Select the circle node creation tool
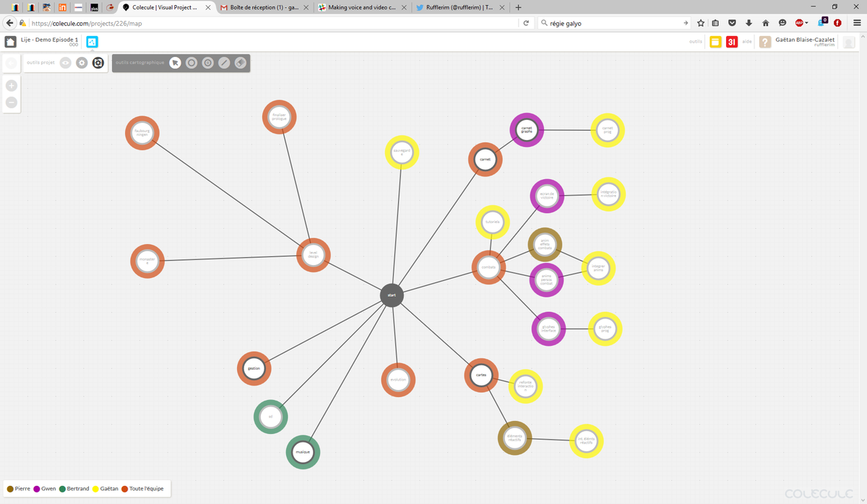This screenshot has width=867, height=504. pyautogui.click(x=192, y=63)
